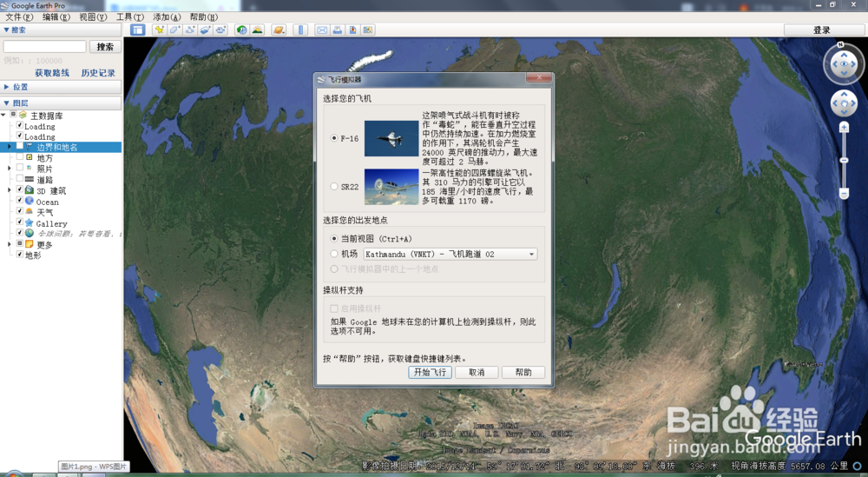Expand the 边界和地名 tree node
Screen dimensions: 868x477
click(x=9, y=147)
